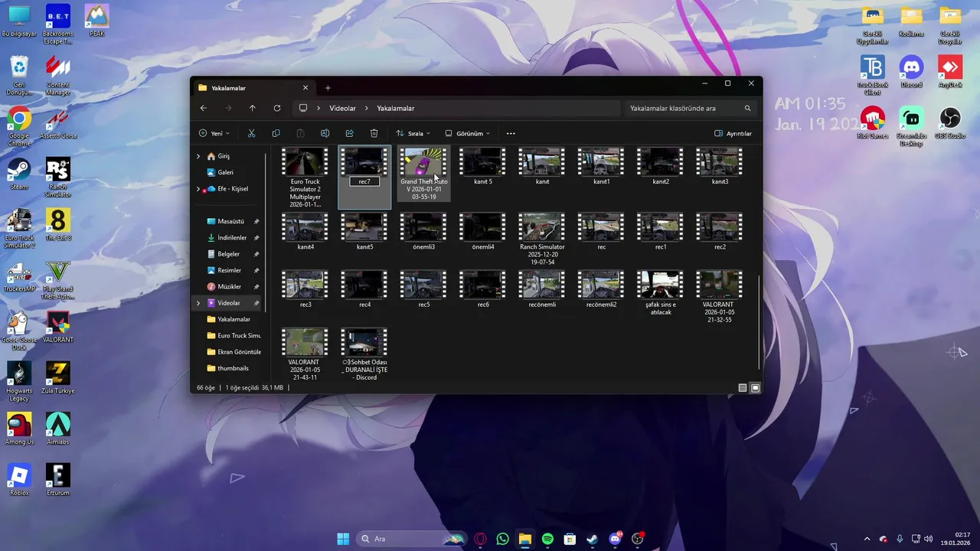This screenshot has width=980, height=551.
Task: Open thumbnails folder in sidebar
Action: coord(233,368)
